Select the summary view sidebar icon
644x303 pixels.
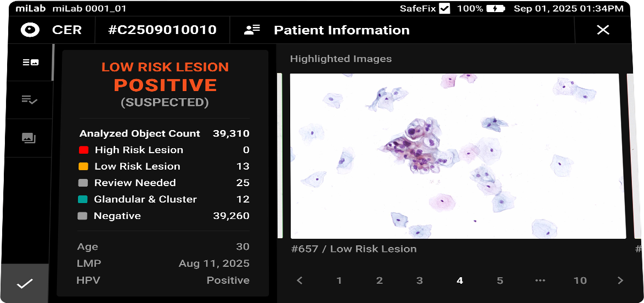[x=30, y=63]
